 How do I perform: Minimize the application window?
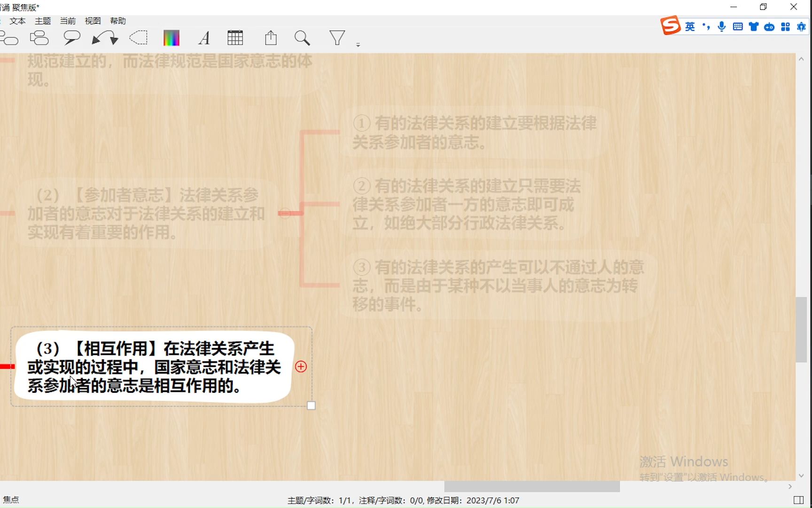[734, 7]
